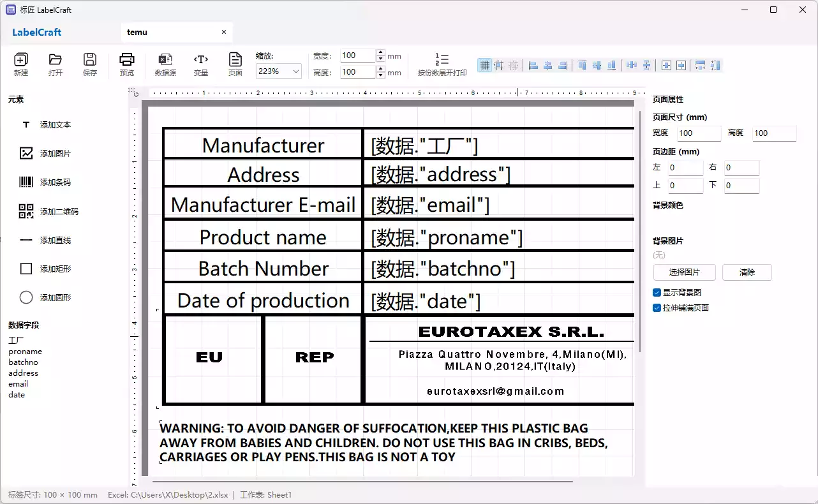
Task: Click the top margin 上 field
Action: click(685, 186)
